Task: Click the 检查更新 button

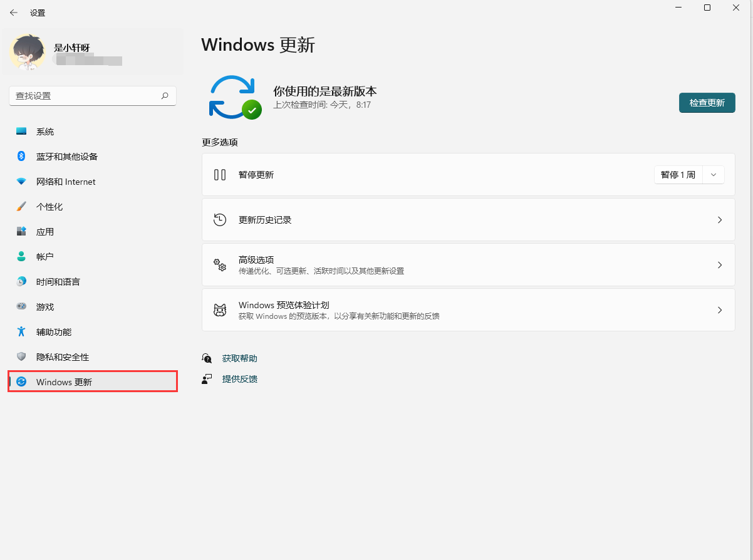Action: (707, 103)
